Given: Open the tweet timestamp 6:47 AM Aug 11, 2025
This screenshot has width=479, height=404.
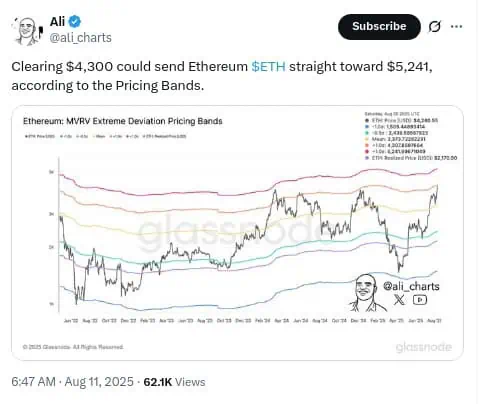Looking at the screenshot, I should coord(72,382).
